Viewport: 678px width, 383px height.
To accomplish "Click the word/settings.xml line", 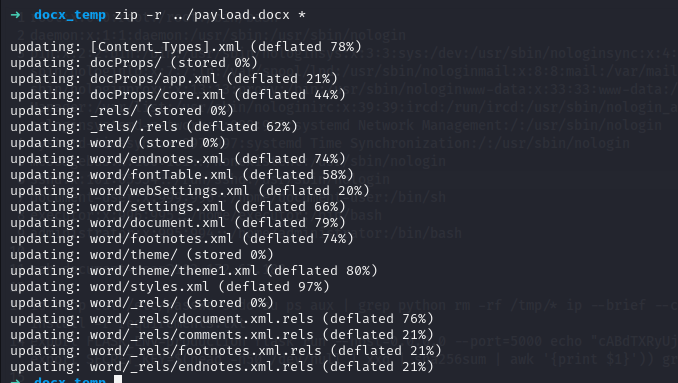I will (x=178, y=207).
